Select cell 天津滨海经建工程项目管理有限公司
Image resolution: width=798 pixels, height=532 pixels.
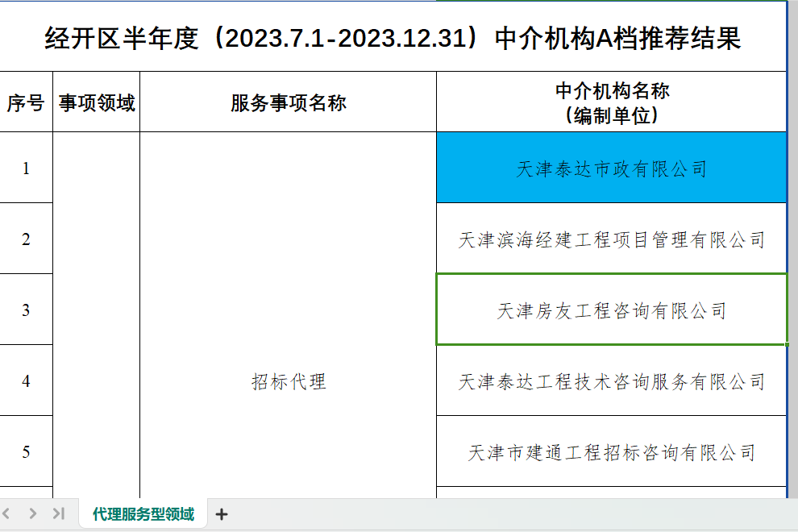tap(612, 239)
